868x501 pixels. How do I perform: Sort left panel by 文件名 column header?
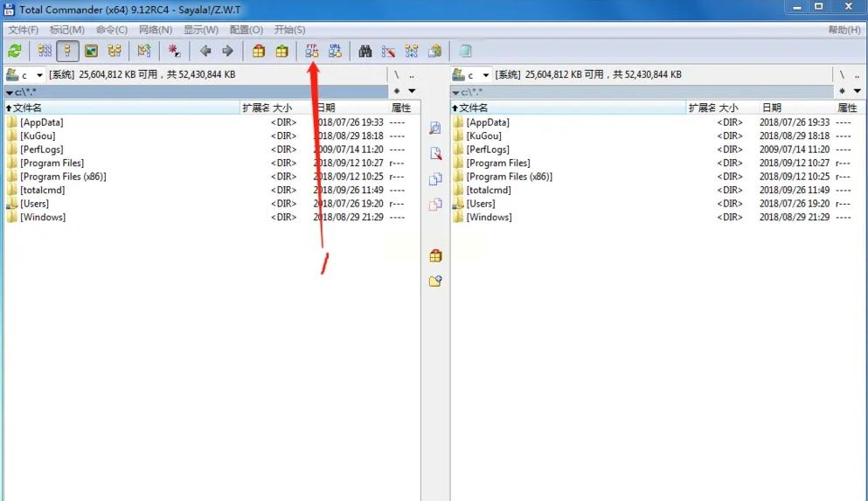(122, 108)
